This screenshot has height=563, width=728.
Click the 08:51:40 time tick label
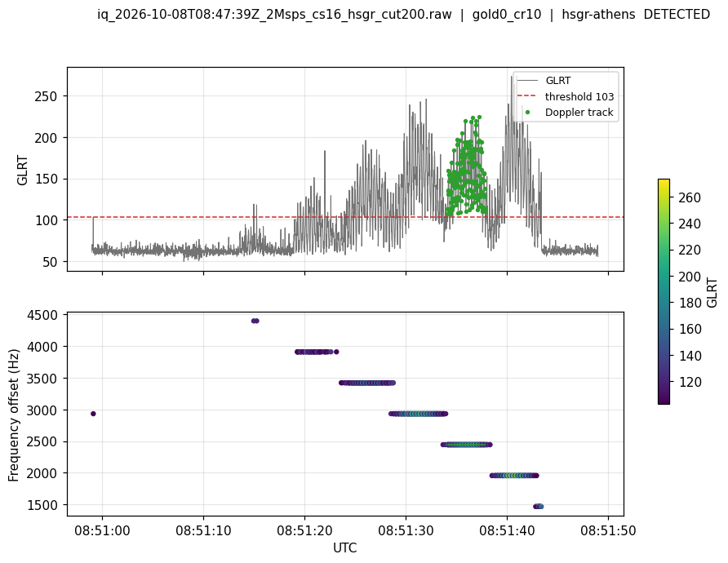(x=507, y=530)
